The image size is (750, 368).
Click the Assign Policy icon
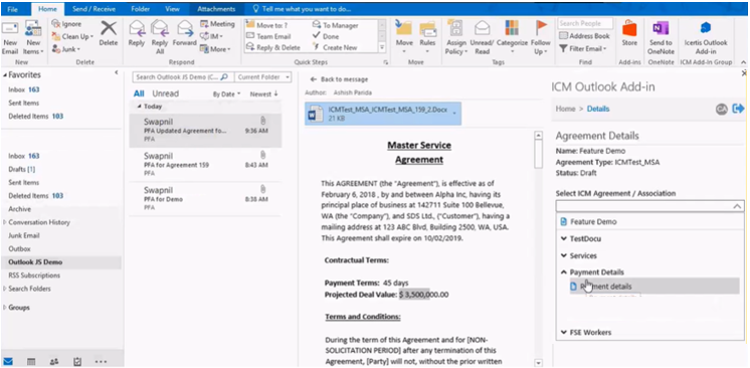tap(456, 28)
